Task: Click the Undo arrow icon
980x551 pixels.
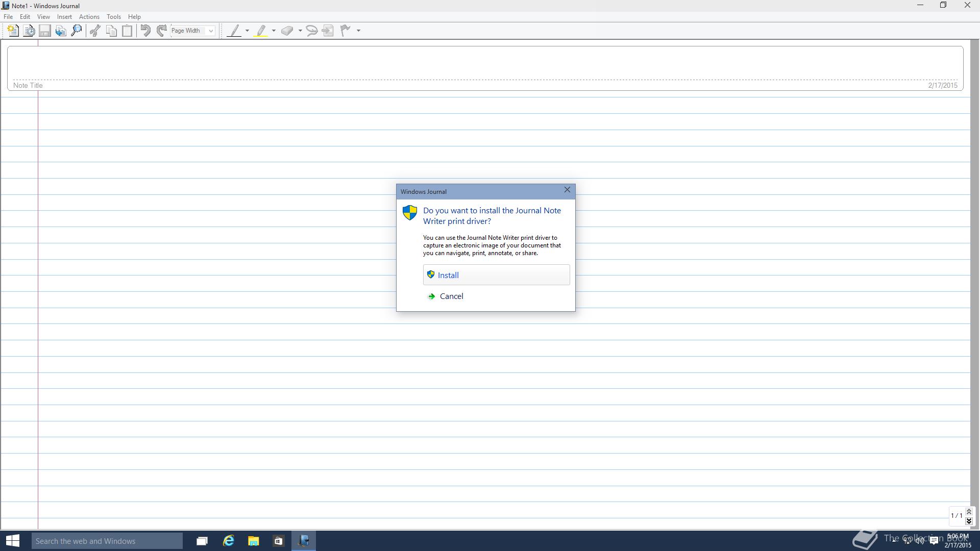Action: click(x=145, y=31)
